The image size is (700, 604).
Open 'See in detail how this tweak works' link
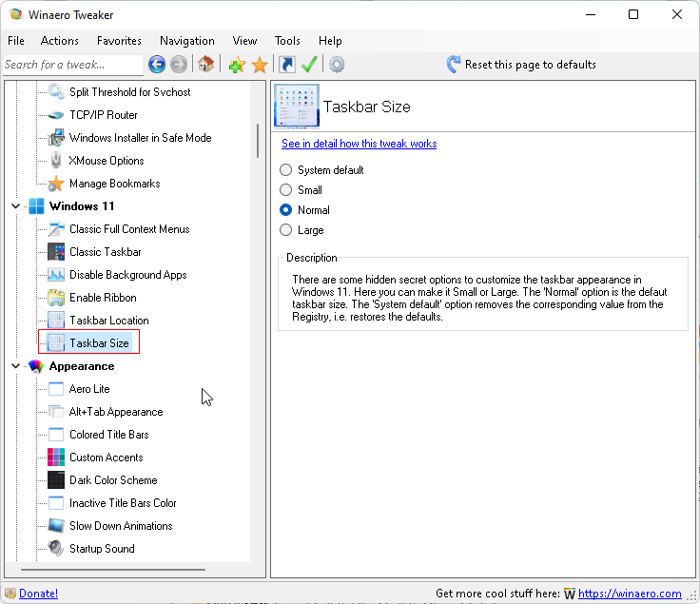coord(359,144)
